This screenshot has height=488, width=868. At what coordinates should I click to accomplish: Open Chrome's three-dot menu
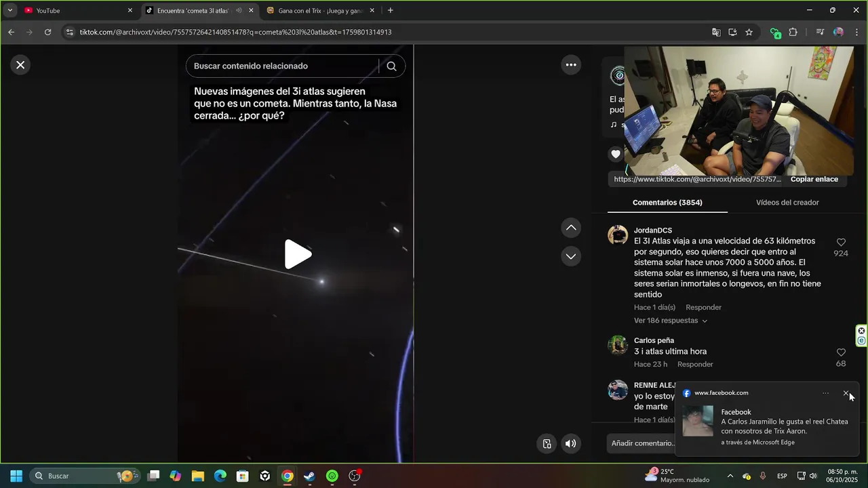pyautogui.click(x=856, y=32)
